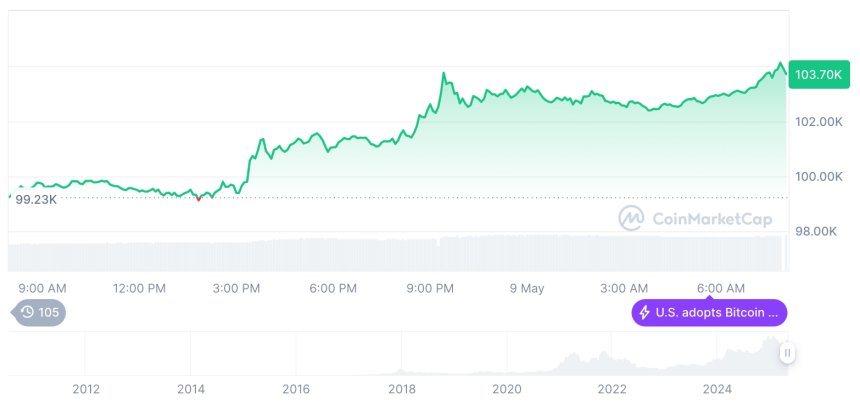Grab the range slider pause handle
Viewport: 860px width, 401px height.
(x=788, y=353)
